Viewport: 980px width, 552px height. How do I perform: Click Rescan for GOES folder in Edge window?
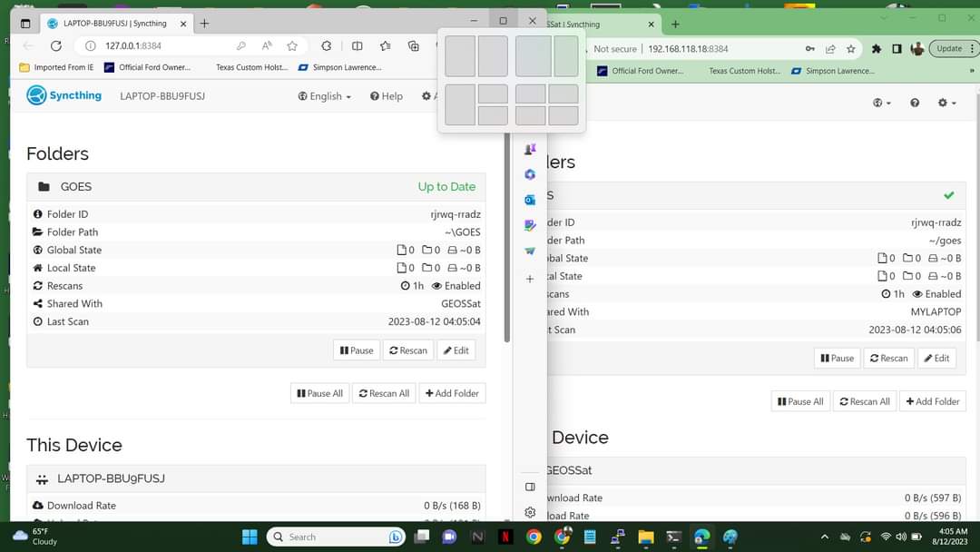(408, 350)
